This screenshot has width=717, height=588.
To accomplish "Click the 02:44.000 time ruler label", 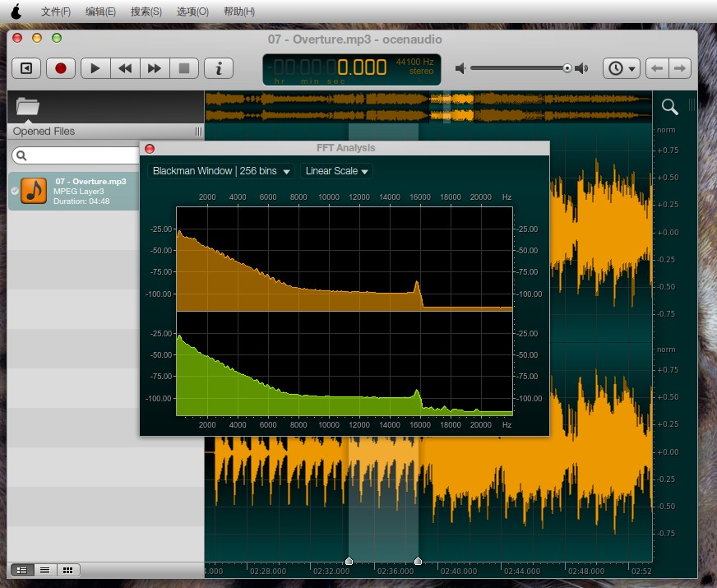I will pyautogui.click(x=522, y=571).
